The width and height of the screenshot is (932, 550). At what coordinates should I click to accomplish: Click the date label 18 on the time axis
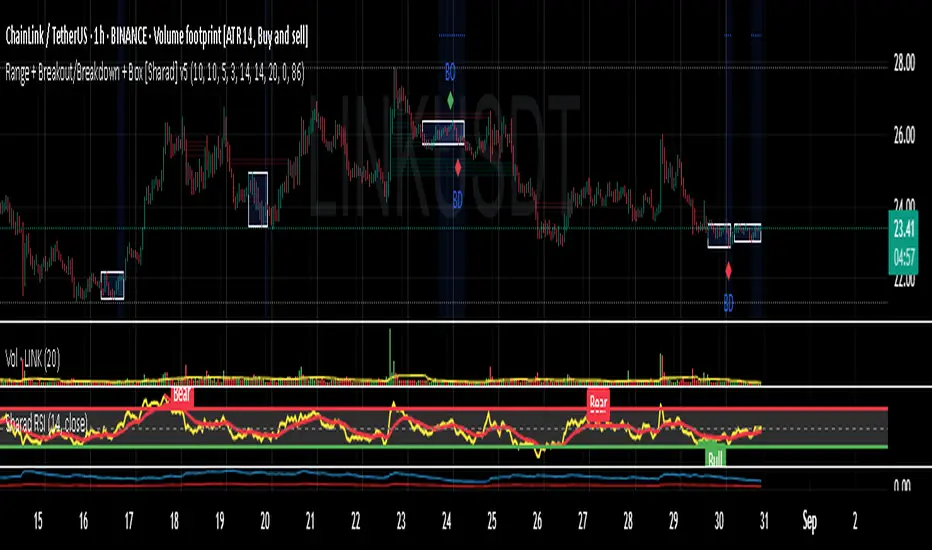tap(174, 521)
